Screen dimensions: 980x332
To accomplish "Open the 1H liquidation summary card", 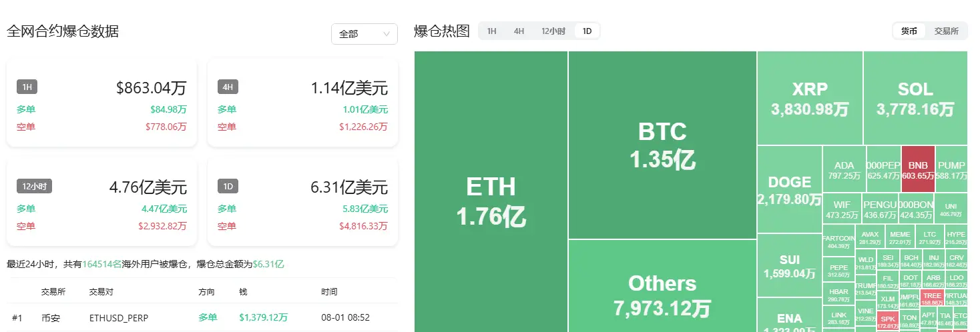I will coord(101,103).
